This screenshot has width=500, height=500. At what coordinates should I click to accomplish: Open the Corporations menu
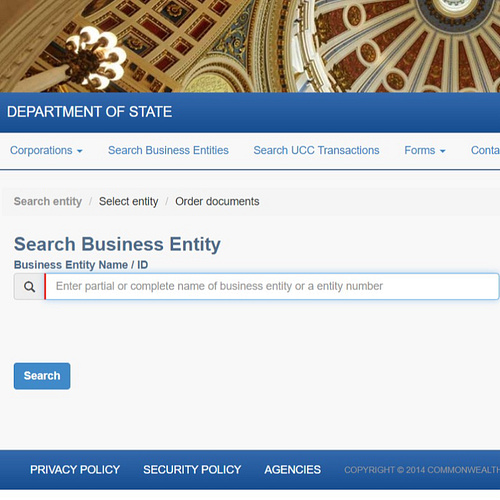46,150
